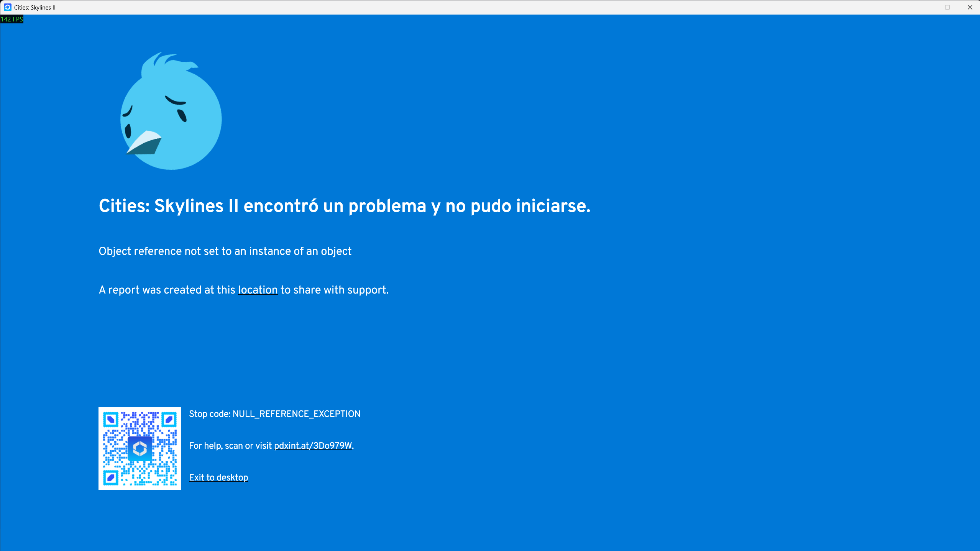Click the "encontró un problema" headline
980x551 pixels.
344,206
